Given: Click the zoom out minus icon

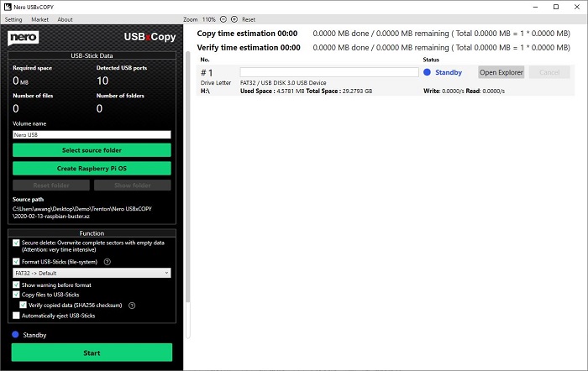Looking at the screenshot, I should pos(223,19).
